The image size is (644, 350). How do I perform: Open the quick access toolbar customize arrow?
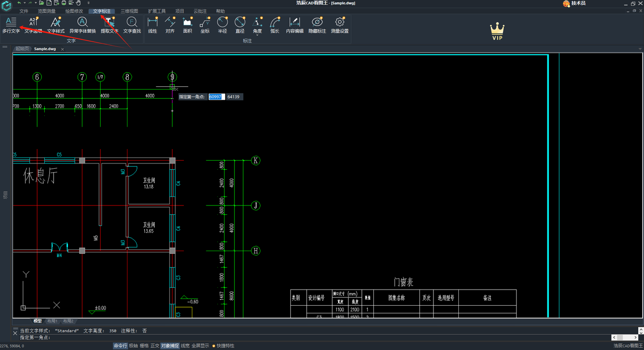pyautogui.click(x=89, y=3)
